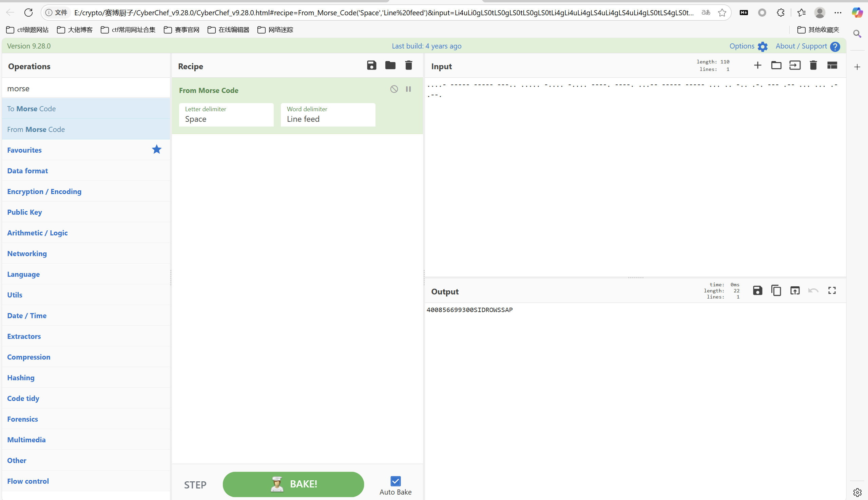Screen dimensions: 868x500
Task: Expand the Hashing category
Action: (86, 378)
